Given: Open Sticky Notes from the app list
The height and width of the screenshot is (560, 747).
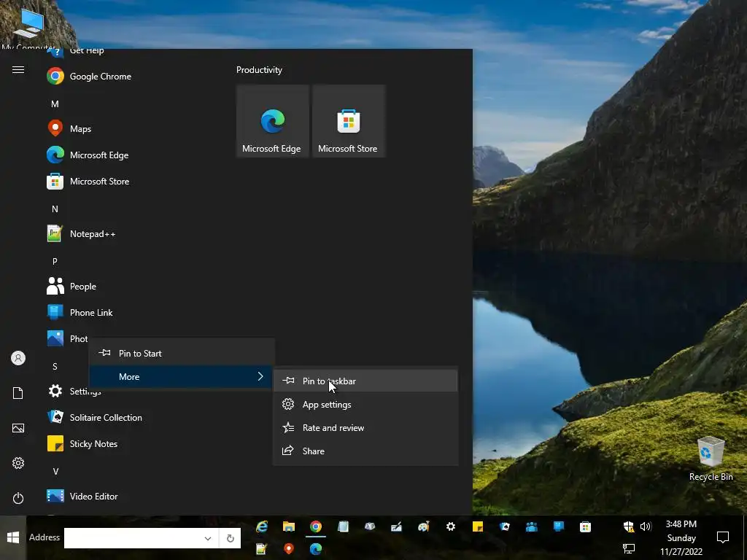Looking at the screenshot, I should [82, 443].
